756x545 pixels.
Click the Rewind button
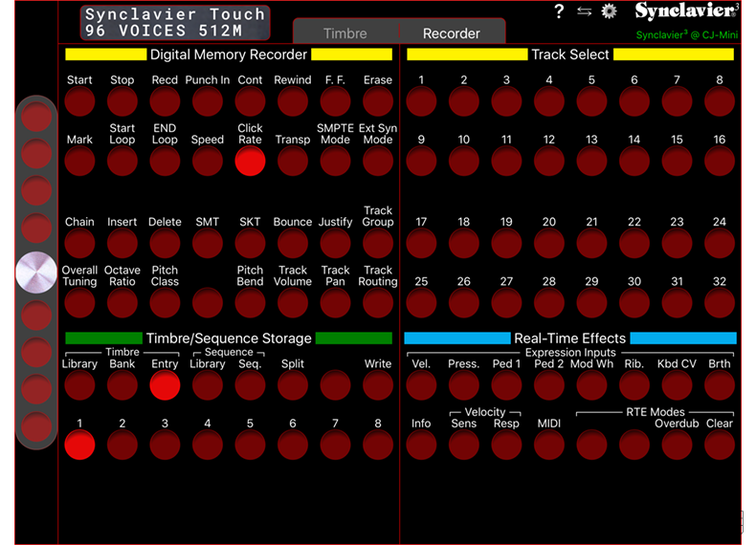pyautogui.click(x=293, y=100)
